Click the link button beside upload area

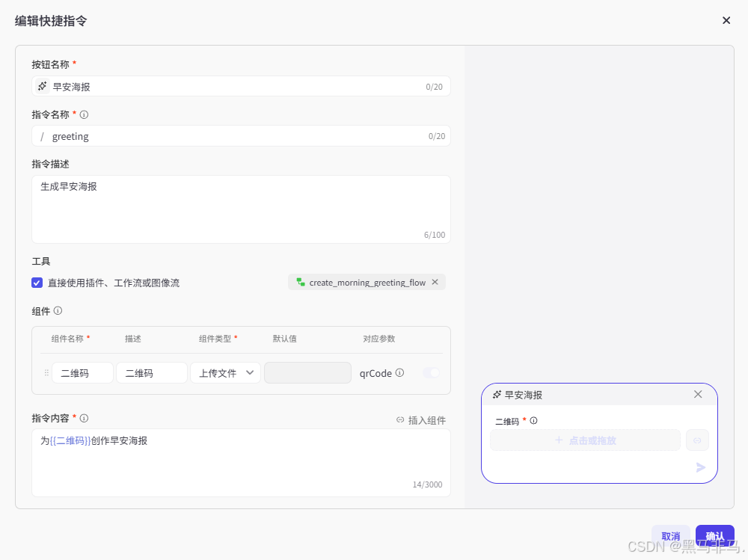point(697,440)
